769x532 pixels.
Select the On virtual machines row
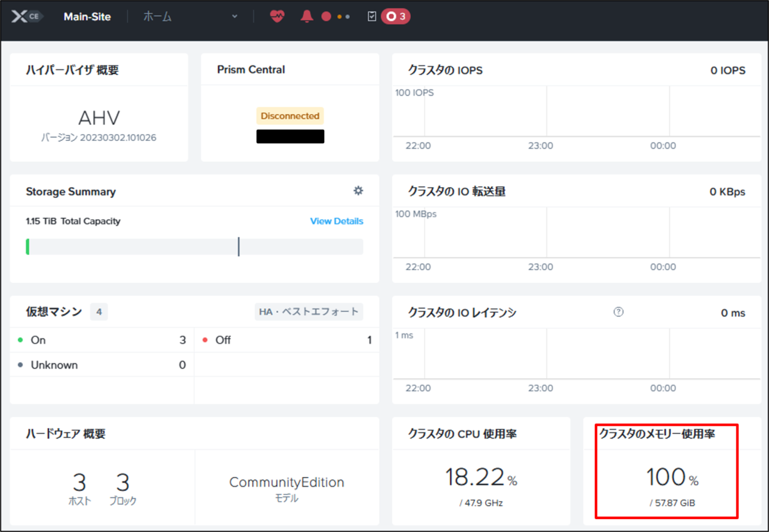pos(102,340)
